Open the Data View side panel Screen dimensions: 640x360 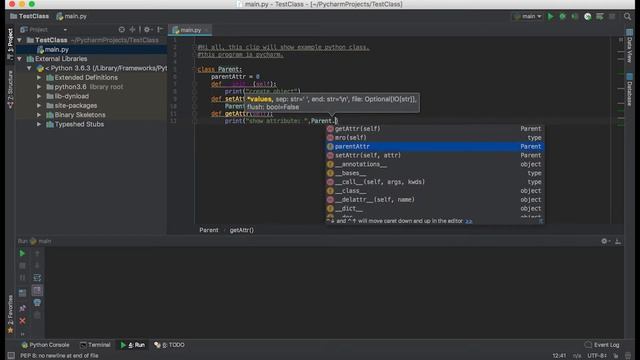pyautogui.click(x=629, y=46)
